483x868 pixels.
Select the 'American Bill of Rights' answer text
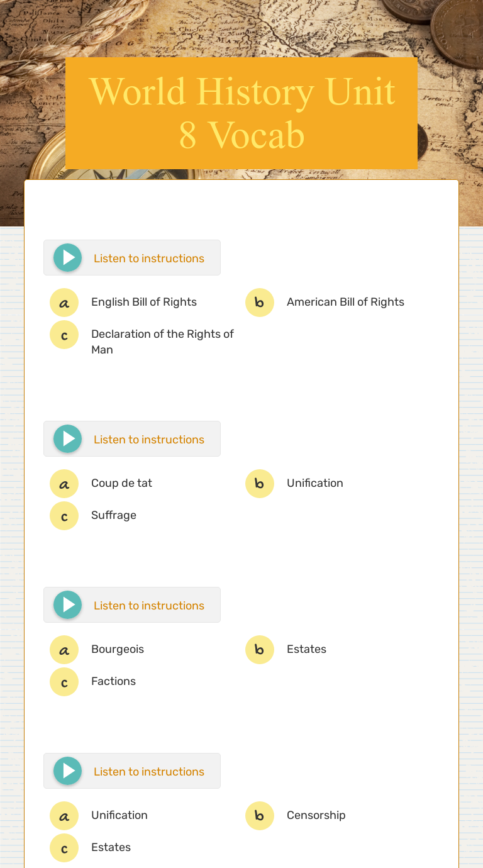(x=345, y=302)
